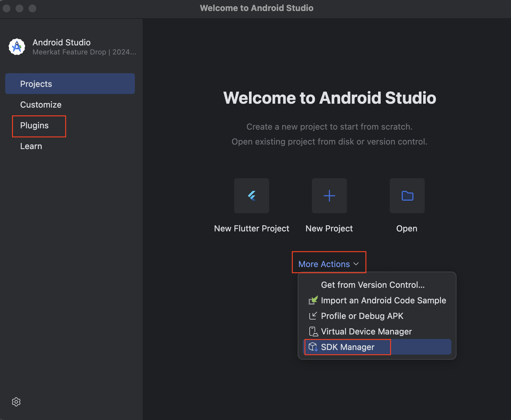511x420 pixels.
Task: Click the New Project label
Action: [329, 228]
